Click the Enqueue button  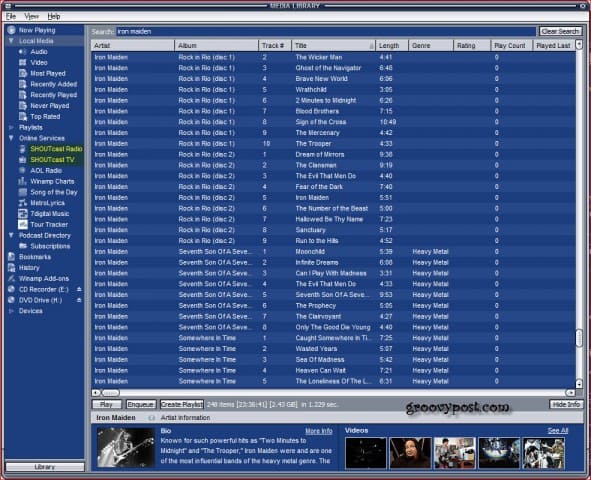(141, 404)
